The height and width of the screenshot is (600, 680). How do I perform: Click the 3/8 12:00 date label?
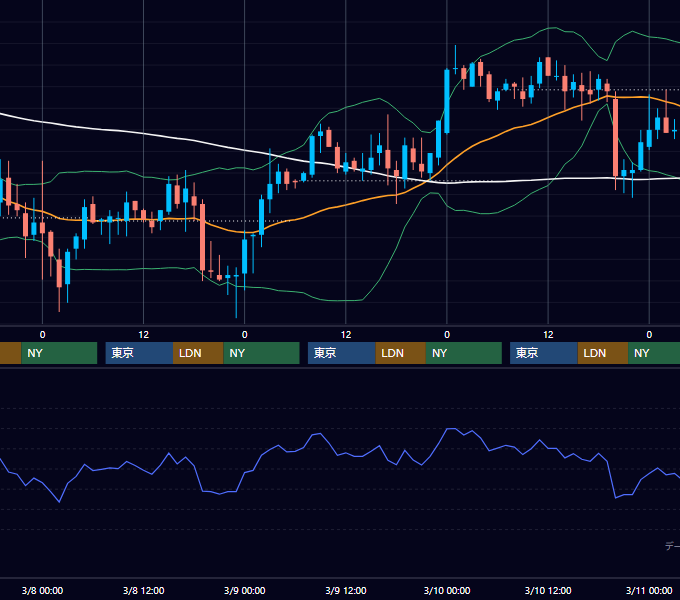click(144, 590)
